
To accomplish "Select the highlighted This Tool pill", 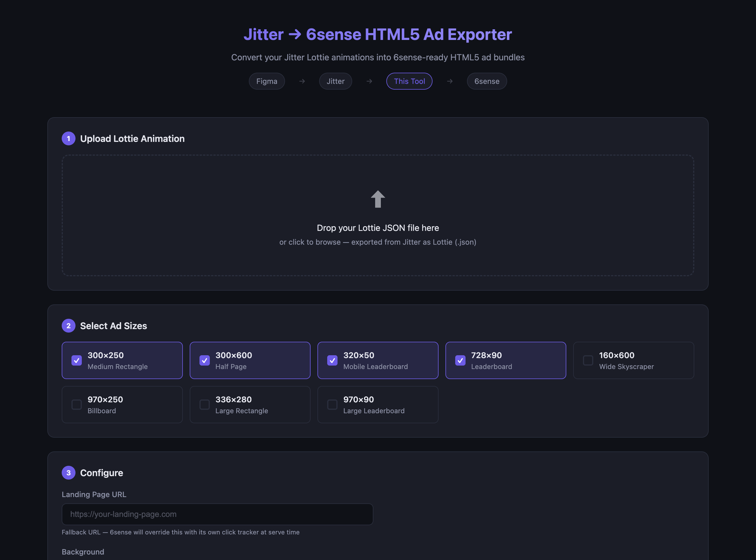I will point(409,81).
